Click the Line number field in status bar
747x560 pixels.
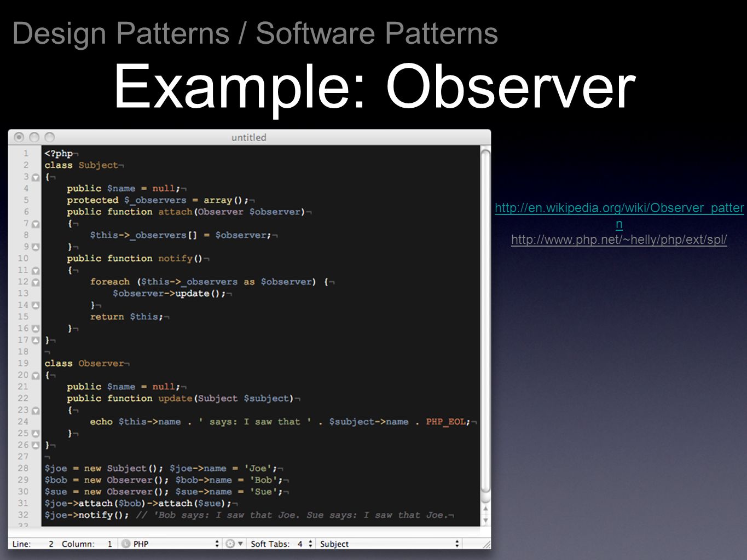pos(33,544)
